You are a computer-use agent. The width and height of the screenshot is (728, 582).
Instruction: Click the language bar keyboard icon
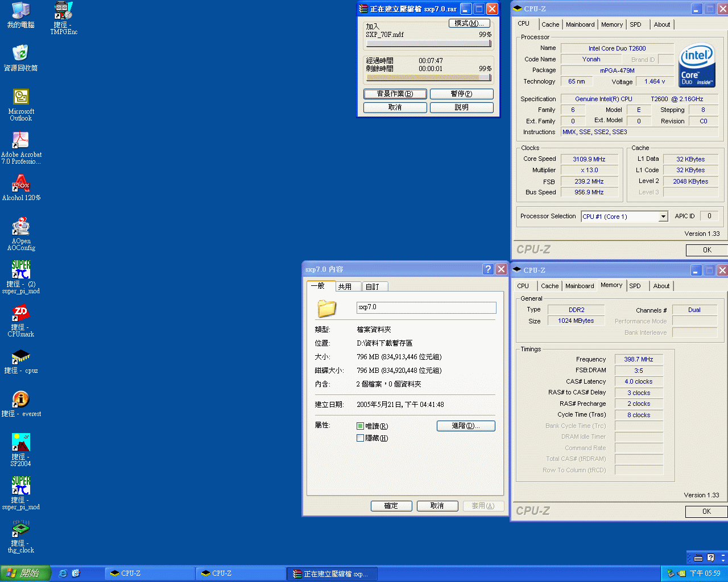698,558
